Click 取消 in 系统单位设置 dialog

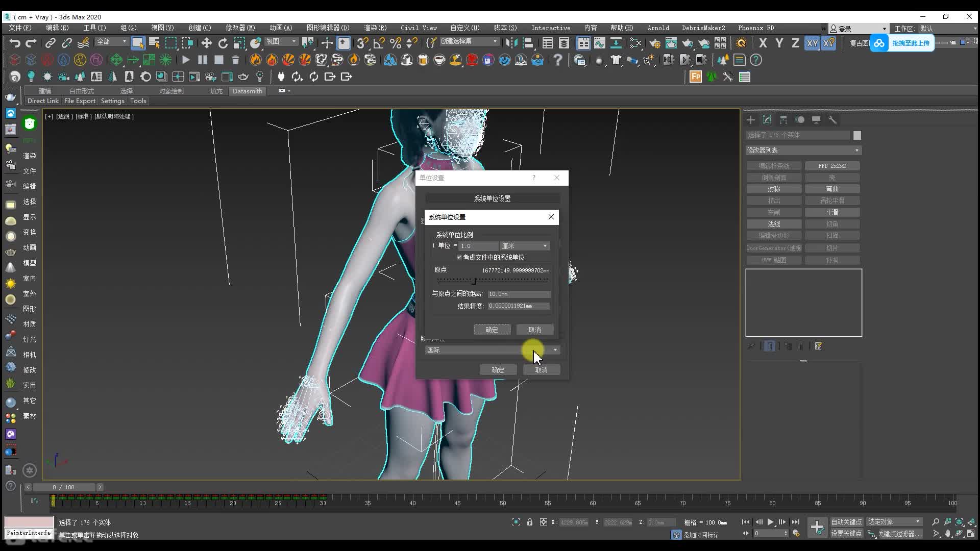tap(534, 330)
